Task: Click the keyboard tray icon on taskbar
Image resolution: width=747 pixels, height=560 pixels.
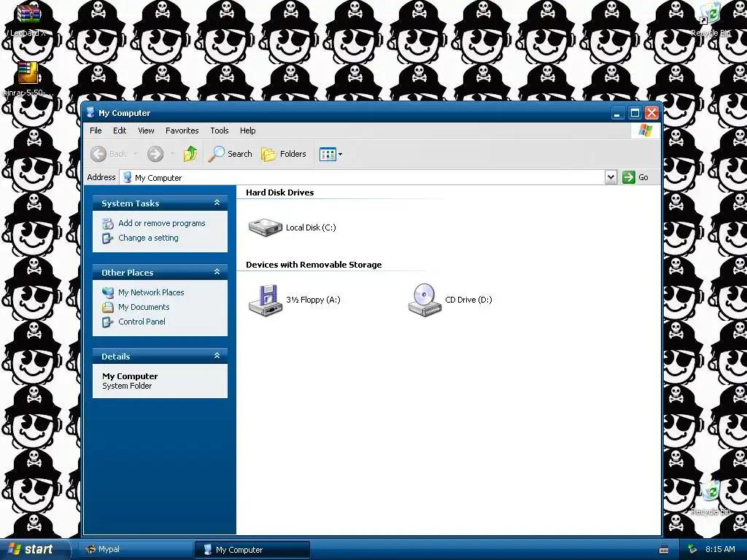Action: 664,550
